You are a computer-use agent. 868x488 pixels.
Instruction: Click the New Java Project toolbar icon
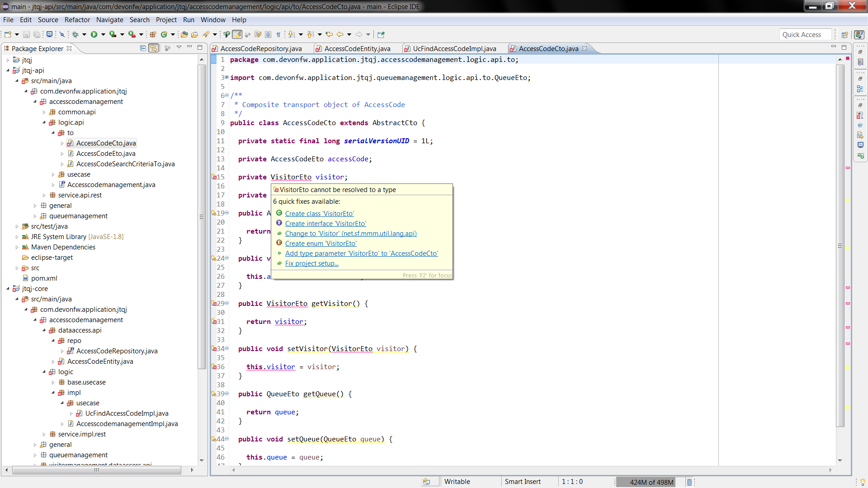tap(152, 34)
